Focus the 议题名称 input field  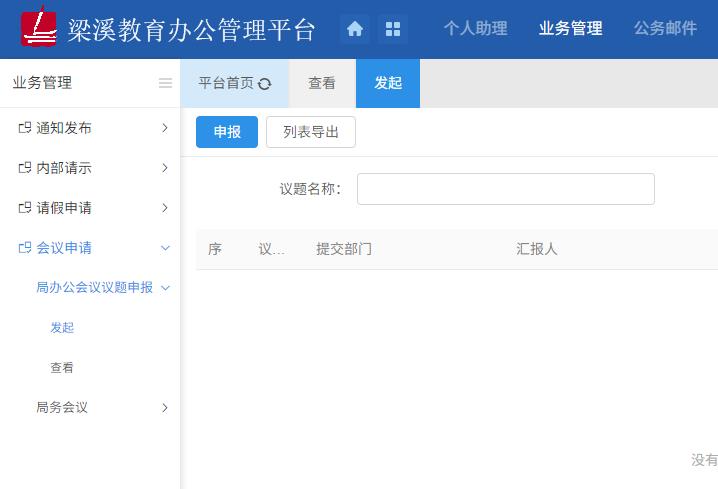pyautogui.click(x=506, y=189)
